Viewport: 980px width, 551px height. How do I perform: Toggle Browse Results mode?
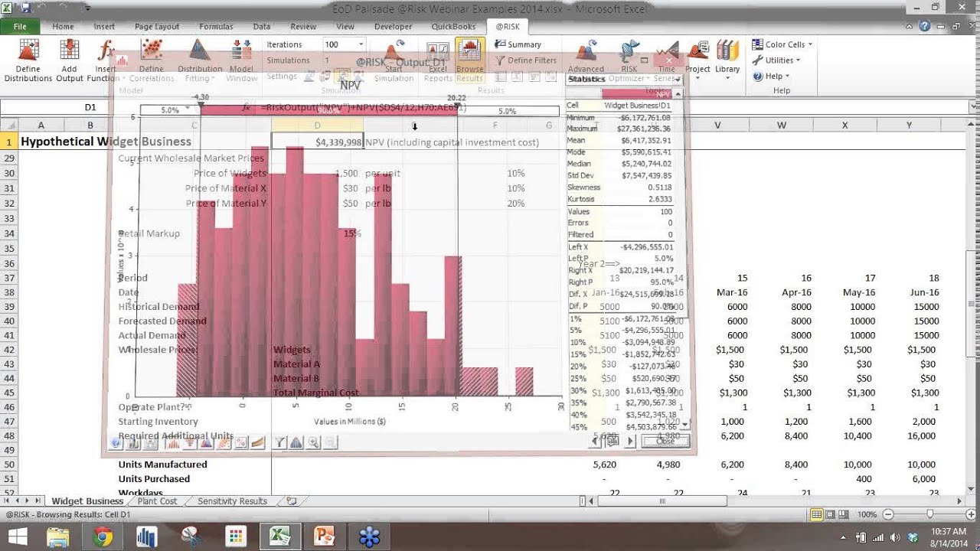[x=469, y=61]
